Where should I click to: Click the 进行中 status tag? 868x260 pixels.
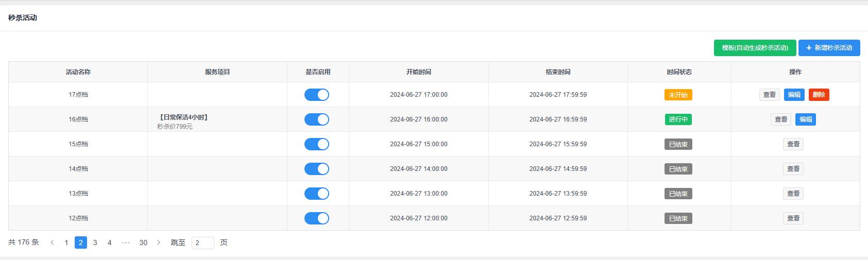[678, 119]
